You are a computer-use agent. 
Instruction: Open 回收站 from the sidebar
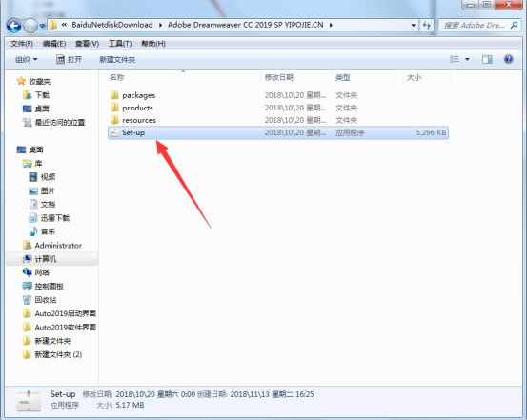point(40,300)
